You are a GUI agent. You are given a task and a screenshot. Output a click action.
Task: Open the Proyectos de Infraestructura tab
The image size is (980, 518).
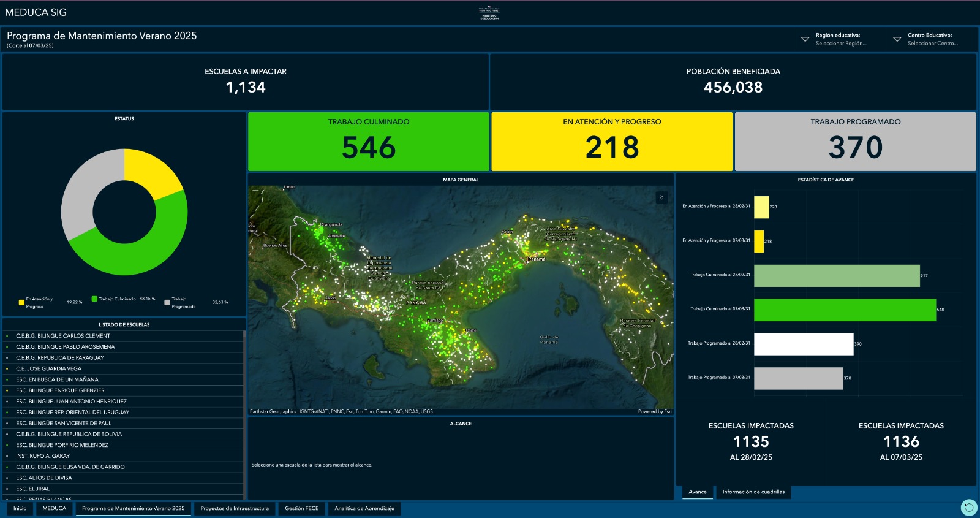click(235, 508)
